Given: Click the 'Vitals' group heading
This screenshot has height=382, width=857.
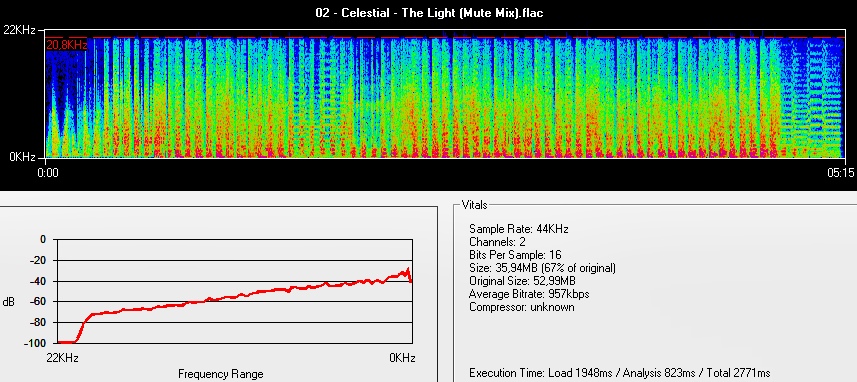Looking at the screenshot, I should point(474,205).
